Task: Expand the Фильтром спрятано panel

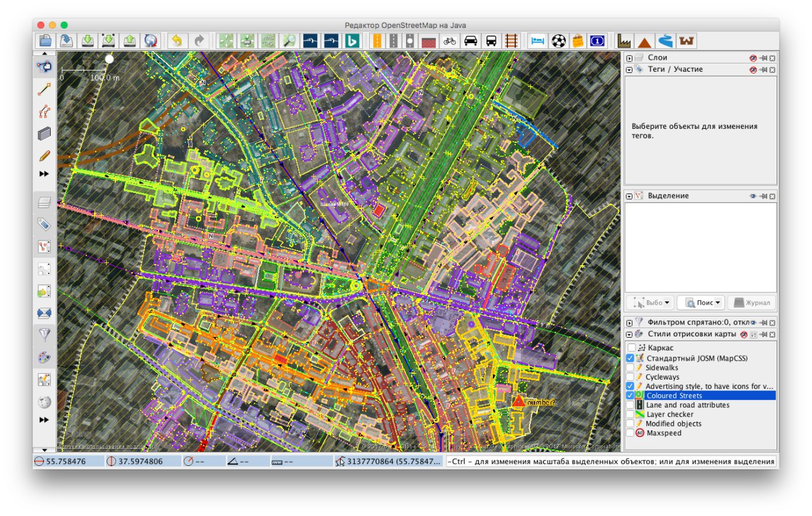Action: point(629,322)
